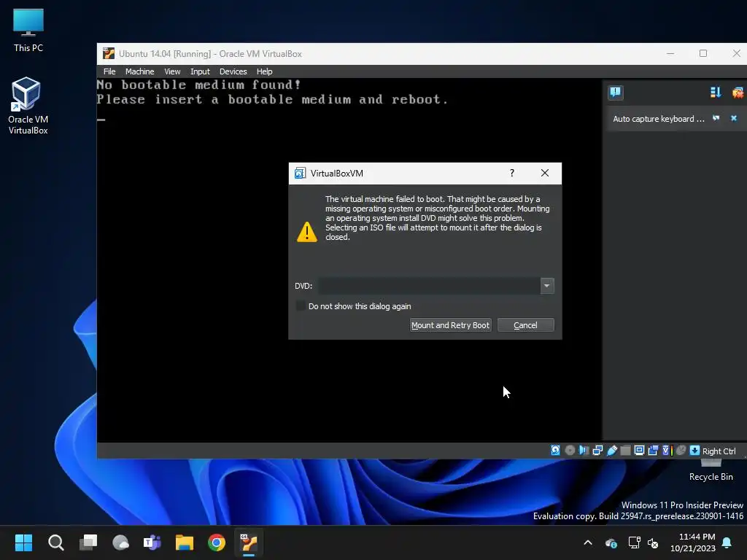Click the Oracle VM VirtualBox desktop shortcut
The height and width of the screenshot is (560, 747).
(28, 106)
